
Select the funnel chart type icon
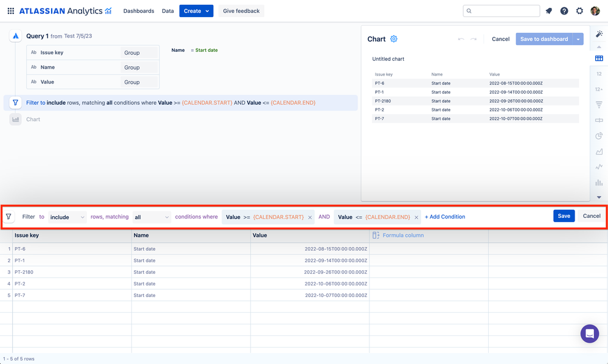[x=599, y=105]
